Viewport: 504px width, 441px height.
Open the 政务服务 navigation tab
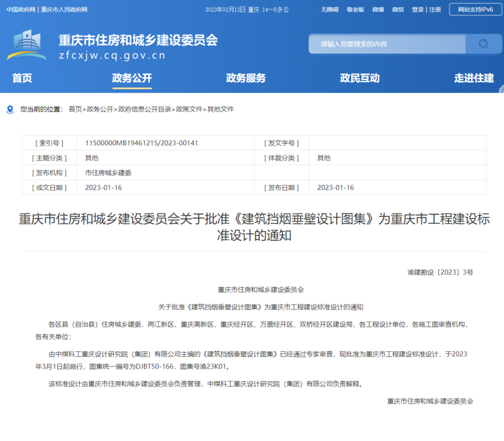click(246, 78)
